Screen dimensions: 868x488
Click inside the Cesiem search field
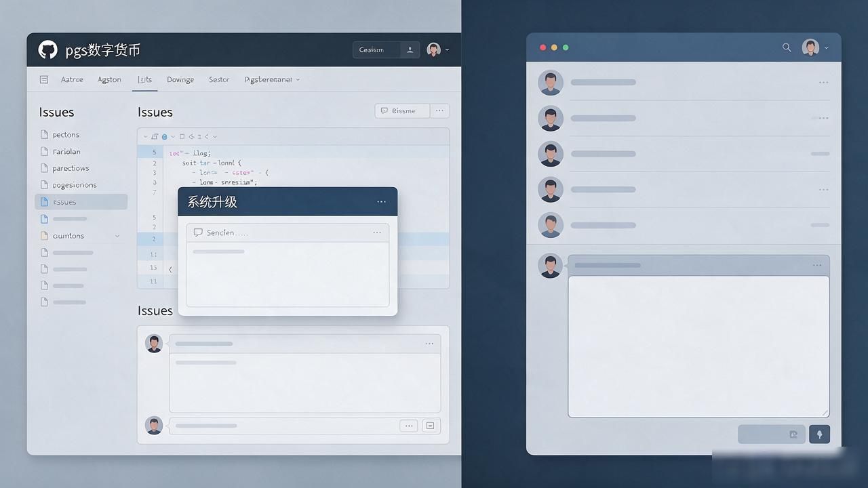(x=376, y=49)
